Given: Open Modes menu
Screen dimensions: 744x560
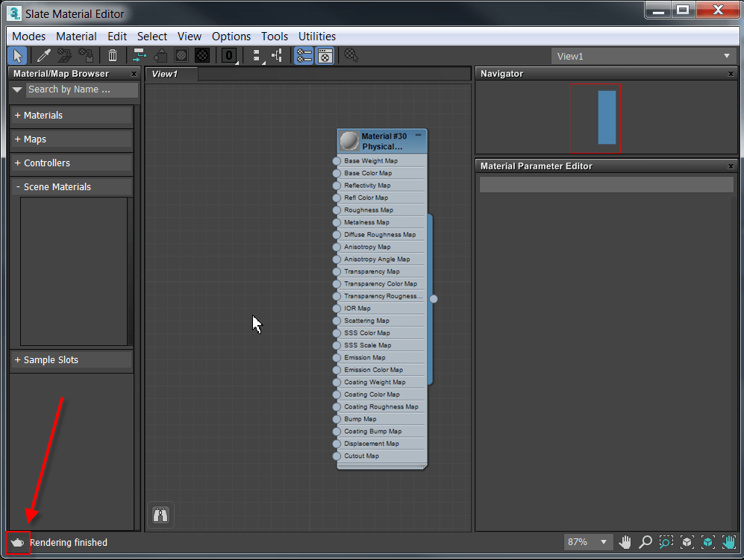Looking at the screenshot, I should click(x=29, y=37).
